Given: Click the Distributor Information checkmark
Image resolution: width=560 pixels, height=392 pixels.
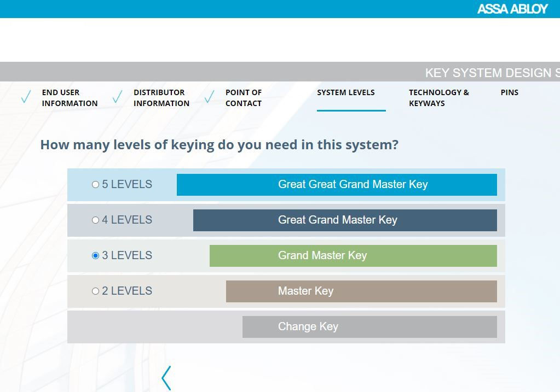Looking at the screenshot, I should pos(118,96).
